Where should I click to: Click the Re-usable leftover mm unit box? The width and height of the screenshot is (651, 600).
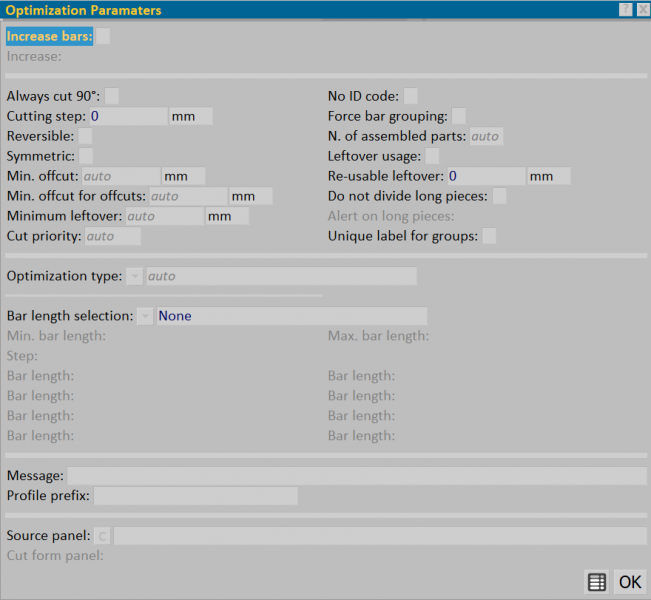point(549,176)
